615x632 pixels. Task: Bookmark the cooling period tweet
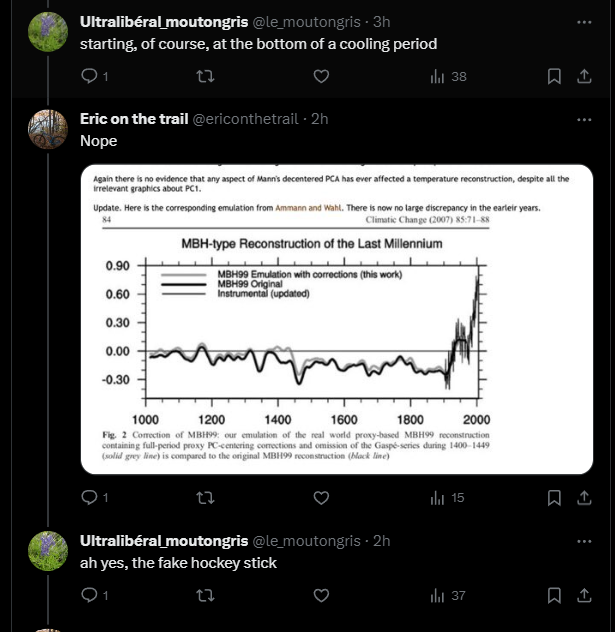coord(554,76)
